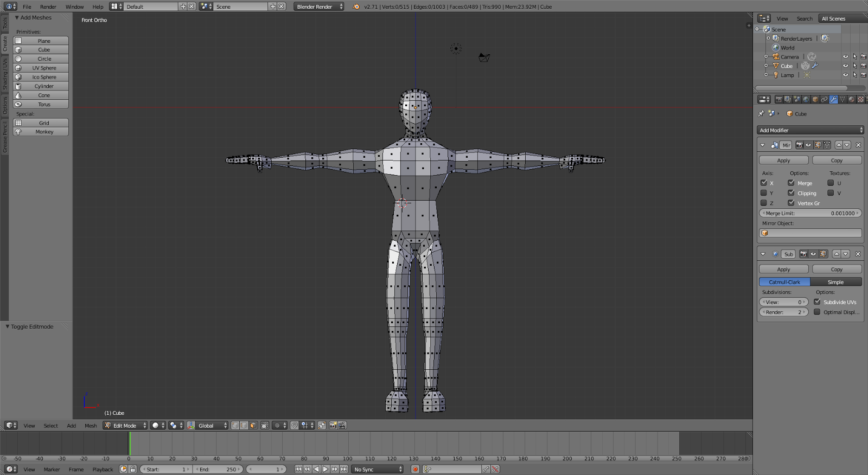Click the proportional editing icon in header
Image resolution: width=868 pixels, height=475 pixels.
click(x=277, y=426)
